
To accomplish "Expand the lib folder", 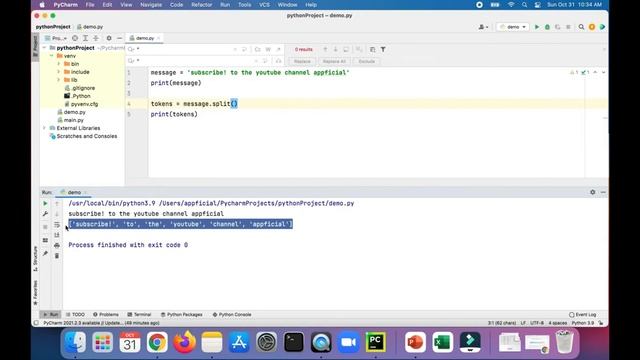I will (59, 80).
